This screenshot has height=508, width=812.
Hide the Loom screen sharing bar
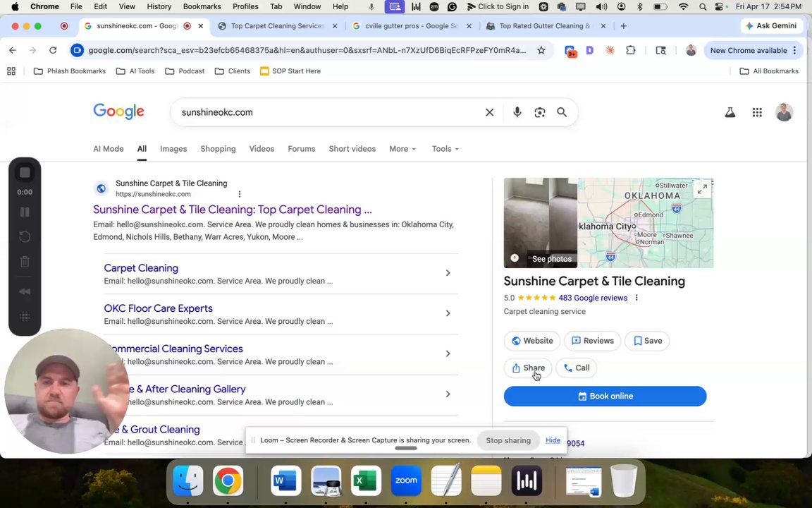(553, 440)
